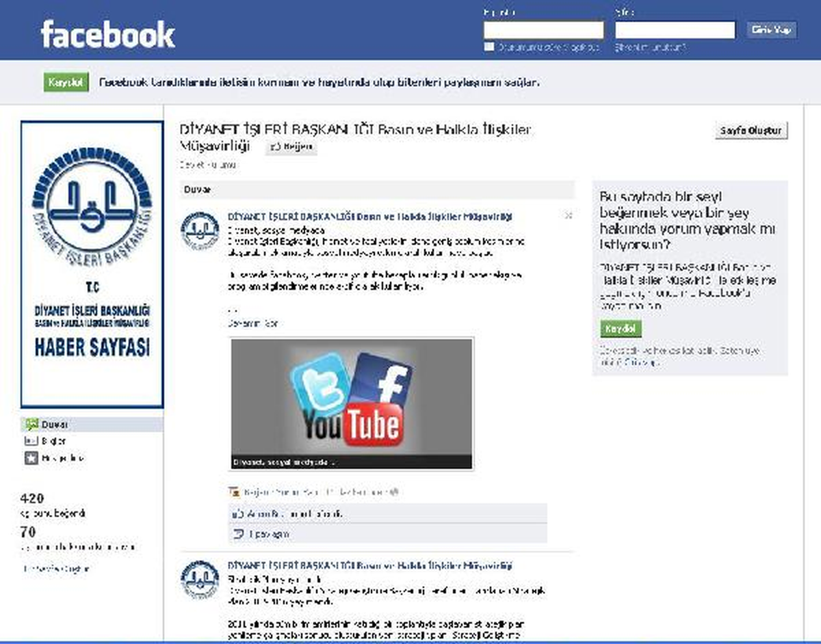Select the Bilgiler info icon in sidebar
The image size is (821, 644).
click(x=31, y=441)
